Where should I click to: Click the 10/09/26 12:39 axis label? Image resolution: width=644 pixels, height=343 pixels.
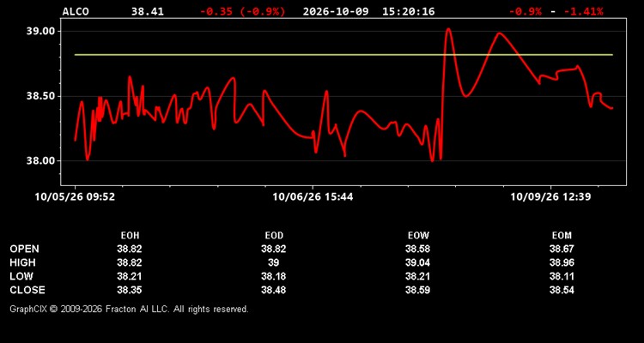click(x=550, y=197)
